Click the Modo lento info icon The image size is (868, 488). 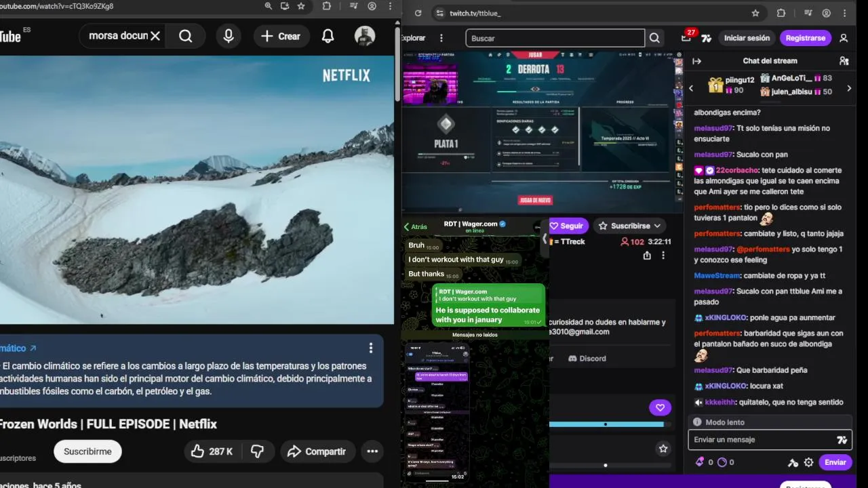point(697,422)
